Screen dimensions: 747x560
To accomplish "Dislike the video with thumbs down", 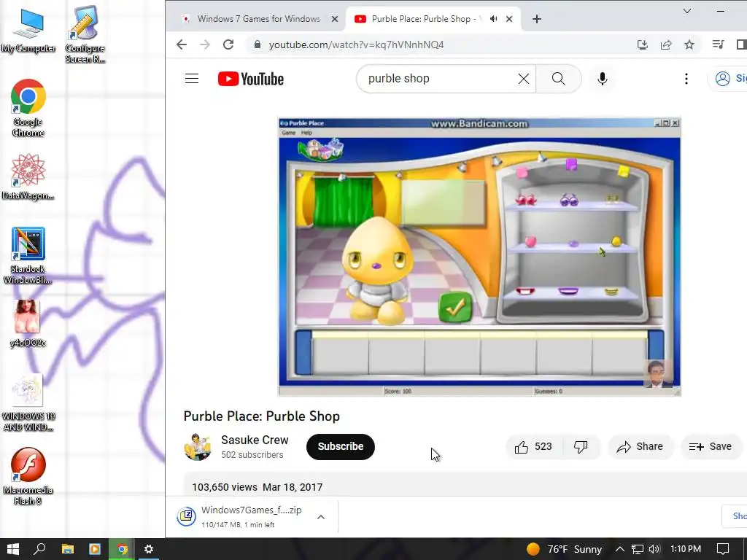I will pos(580,447).
